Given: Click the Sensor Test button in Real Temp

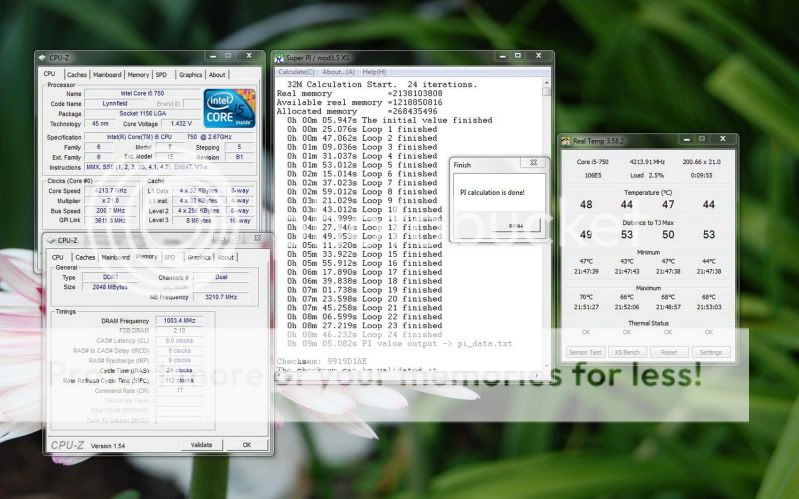Looking at the screenshot, I should click(x=585, y=352).
